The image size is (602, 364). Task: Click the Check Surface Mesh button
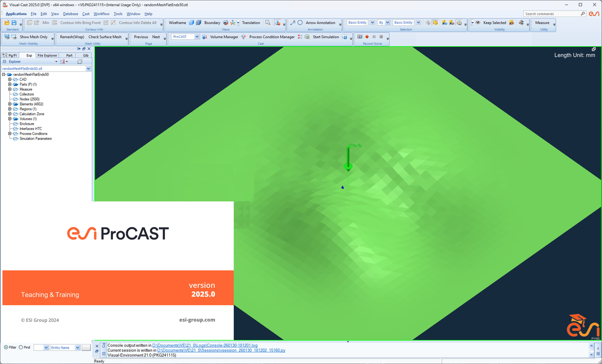point(105,37)
